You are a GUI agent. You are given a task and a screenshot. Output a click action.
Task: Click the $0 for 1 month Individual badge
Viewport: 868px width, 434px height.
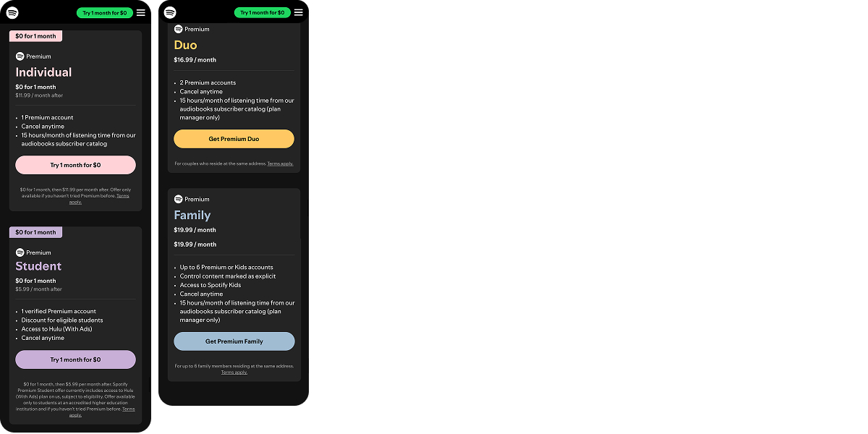click(x=35, y=36)
